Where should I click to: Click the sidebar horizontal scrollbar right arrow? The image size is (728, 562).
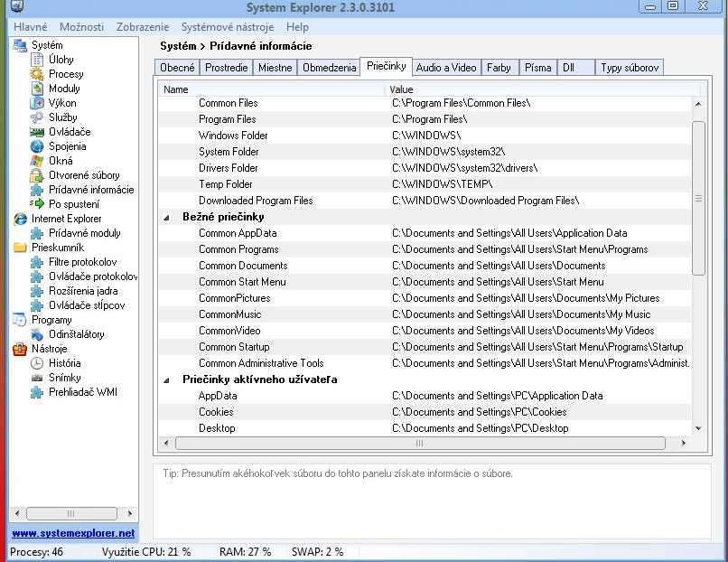click(132, 513)
